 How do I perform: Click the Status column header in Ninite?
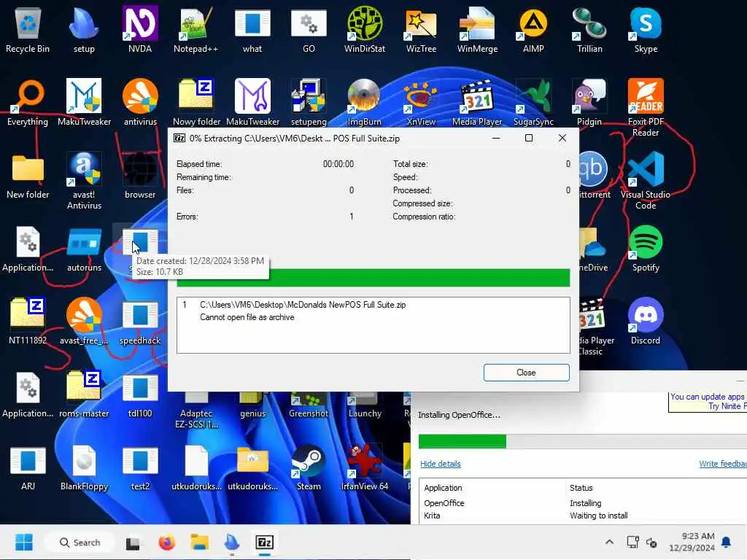point(581,488)
